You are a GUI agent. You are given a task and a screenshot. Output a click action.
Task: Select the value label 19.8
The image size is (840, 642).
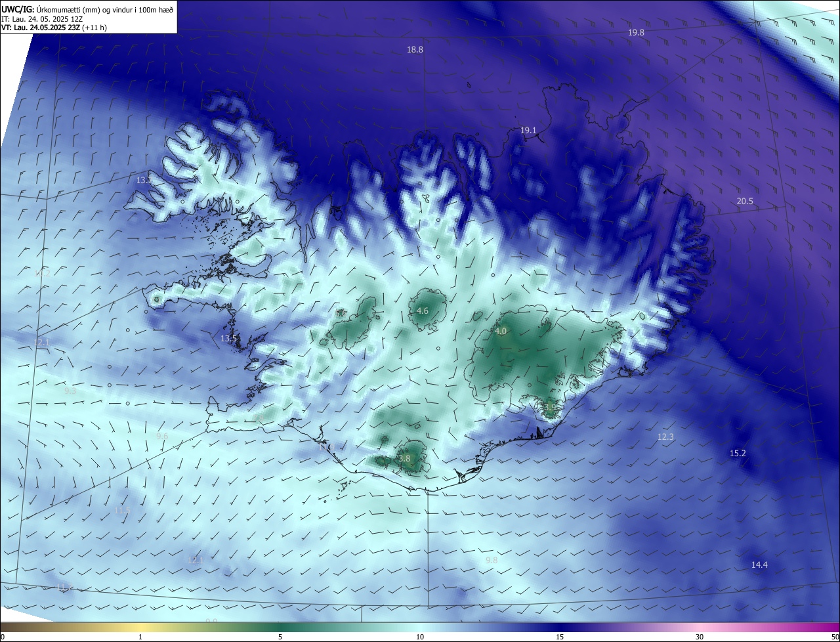click(x=636, y=33)
